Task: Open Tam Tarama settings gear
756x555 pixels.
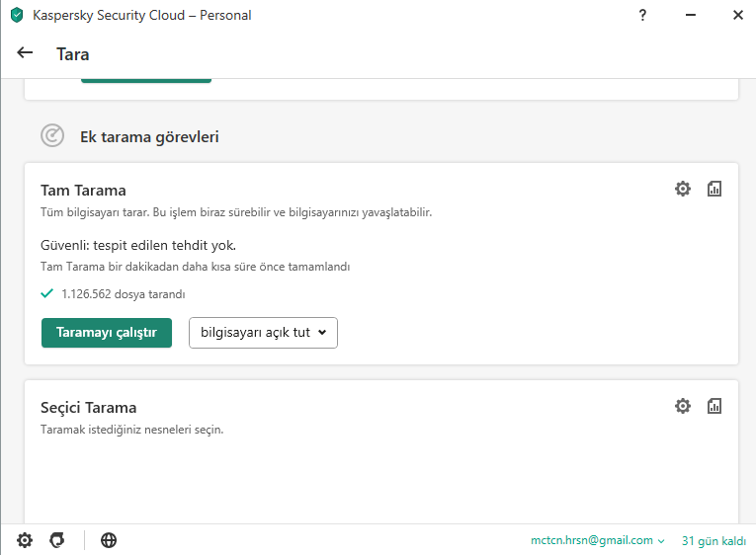Action: tap(683, 189)
